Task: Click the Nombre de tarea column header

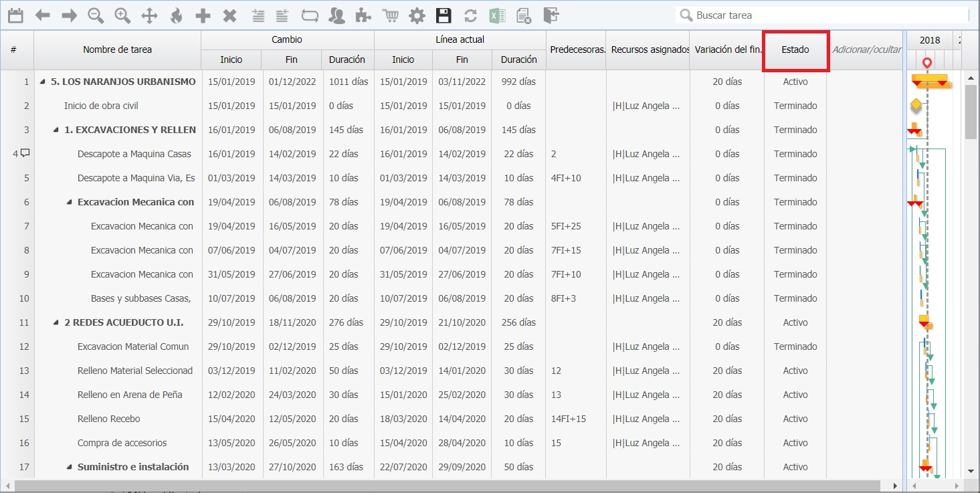Action: pos(118,50)
